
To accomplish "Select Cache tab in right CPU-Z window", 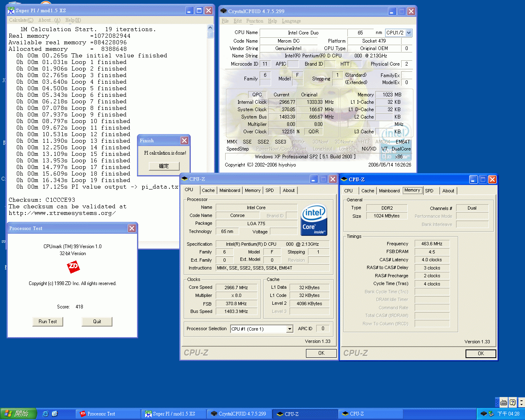I will click(x=367, y=191).
